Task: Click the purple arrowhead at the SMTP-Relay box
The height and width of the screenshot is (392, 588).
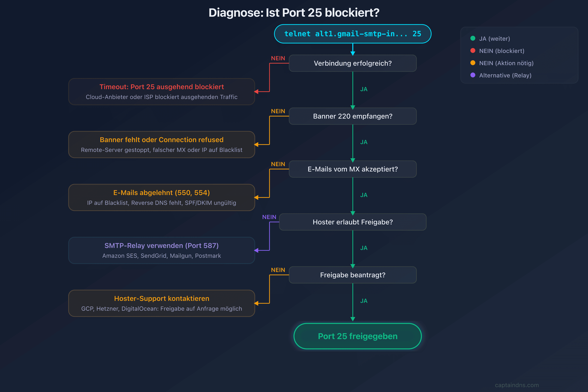Action: [256, 250]
